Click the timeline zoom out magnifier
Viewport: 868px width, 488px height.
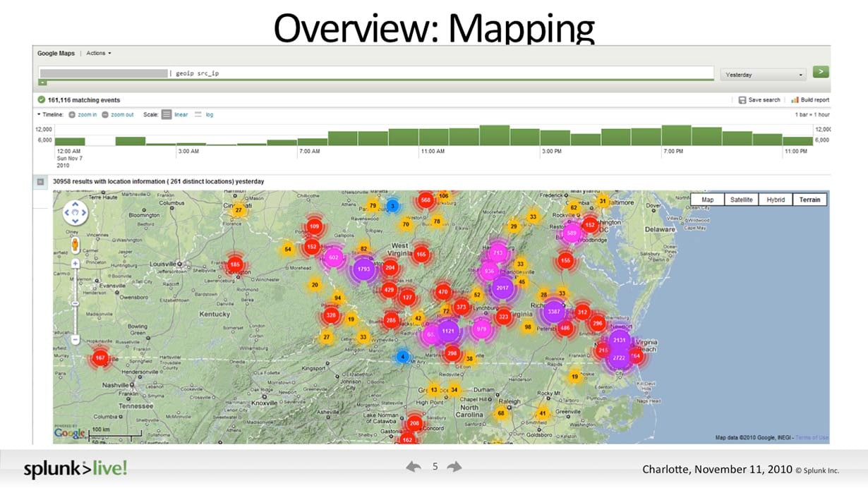105,114
